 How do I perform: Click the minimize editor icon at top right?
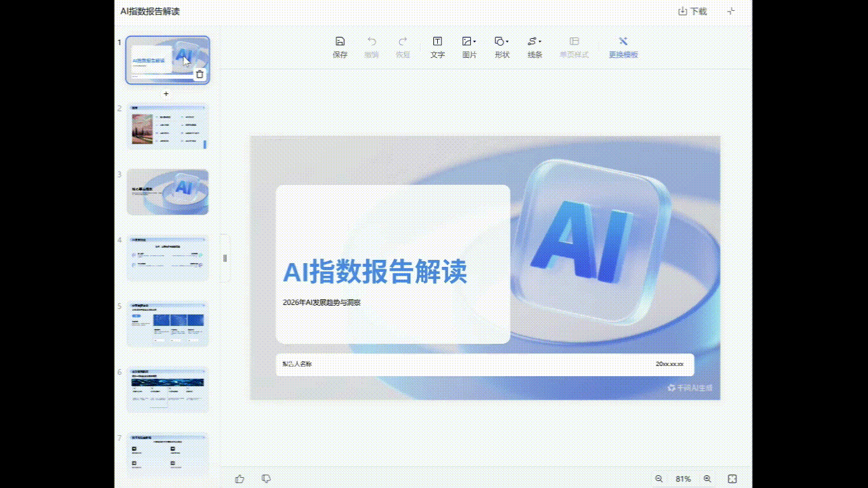pos(731,11)
